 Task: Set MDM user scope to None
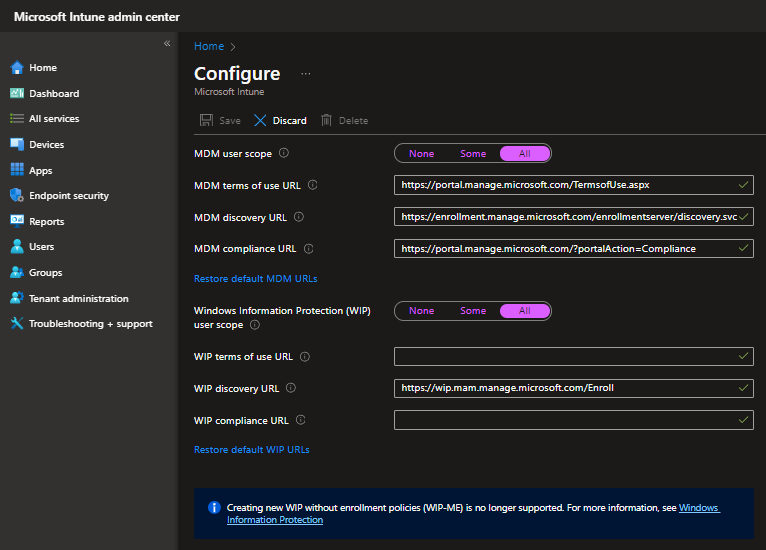tap(422, 153)
